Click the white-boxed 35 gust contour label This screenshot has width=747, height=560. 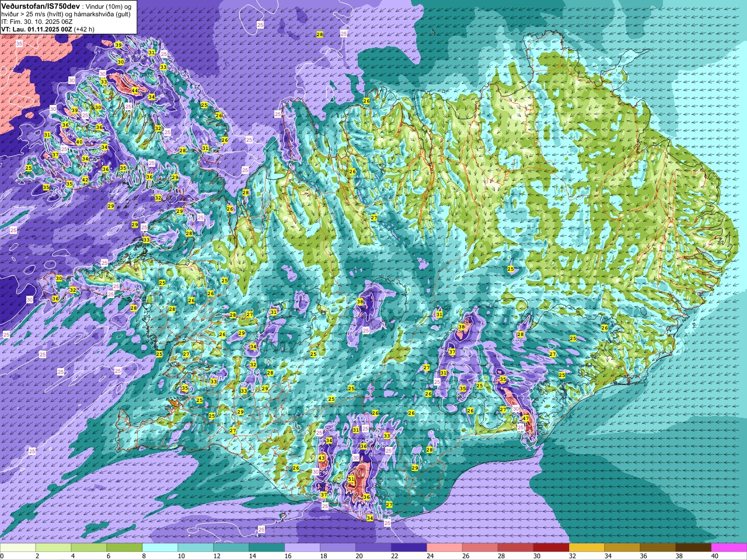(19, 44)
